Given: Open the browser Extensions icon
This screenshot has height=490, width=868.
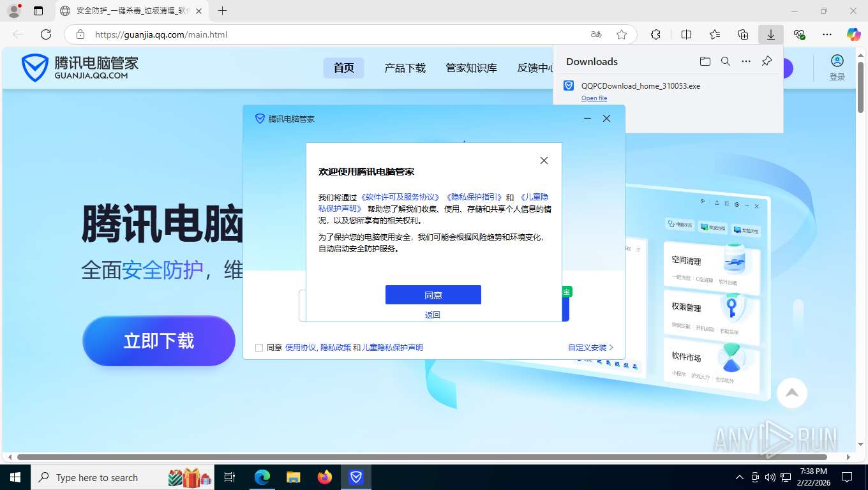Looking at the screenshot, I should 655,34.
